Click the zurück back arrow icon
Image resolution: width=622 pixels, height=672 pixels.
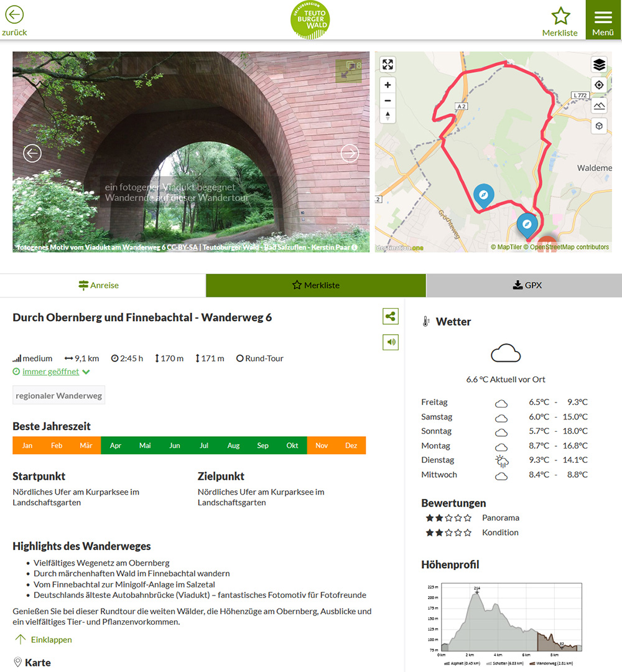(x=14, y=15)
